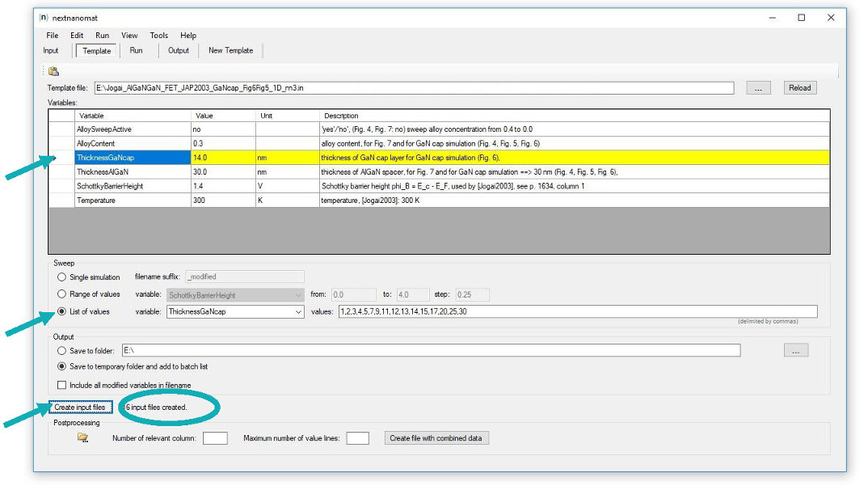Switch to the Output tab
Image resolution: width=868 pixels, height=490 pixels.
pyautogui.click(x=178, y=50)
